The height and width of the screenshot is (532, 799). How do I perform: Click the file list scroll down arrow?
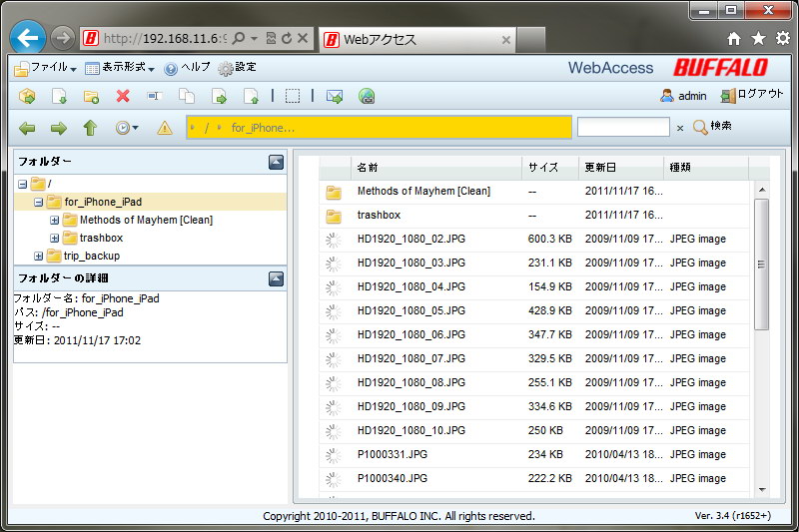click(762, 490)
